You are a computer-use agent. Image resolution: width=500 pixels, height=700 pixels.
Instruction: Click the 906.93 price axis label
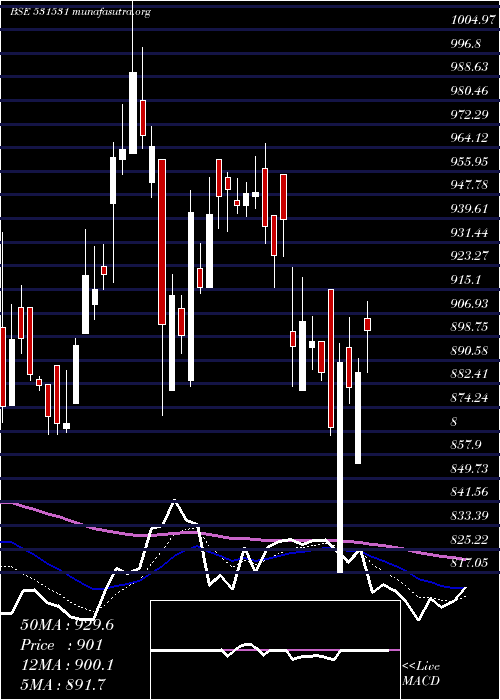470,303
